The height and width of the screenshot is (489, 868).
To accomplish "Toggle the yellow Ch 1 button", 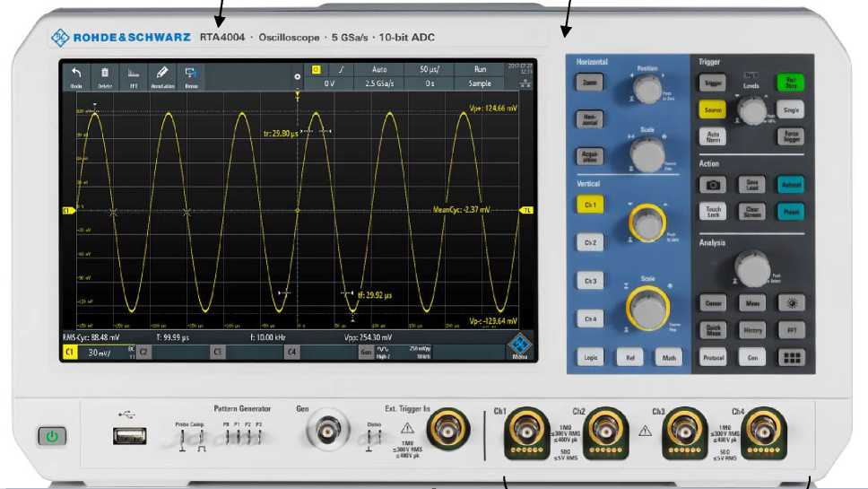I will pyautogui.click(x=590, y=205).
